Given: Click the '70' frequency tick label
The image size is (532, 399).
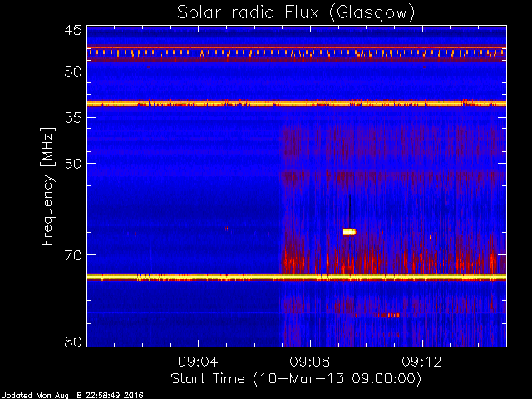Looking at the screenshot, I should coord(73,255).
